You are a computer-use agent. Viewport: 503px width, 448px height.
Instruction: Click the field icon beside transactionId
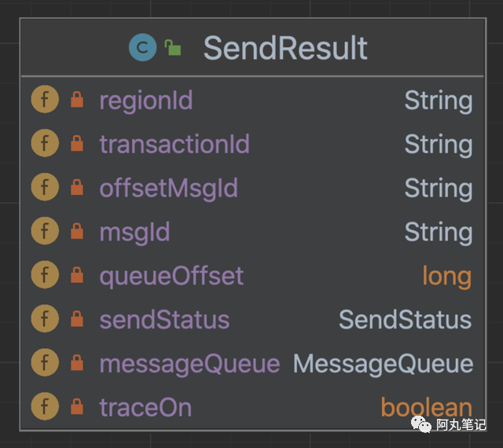click(45, 144)
